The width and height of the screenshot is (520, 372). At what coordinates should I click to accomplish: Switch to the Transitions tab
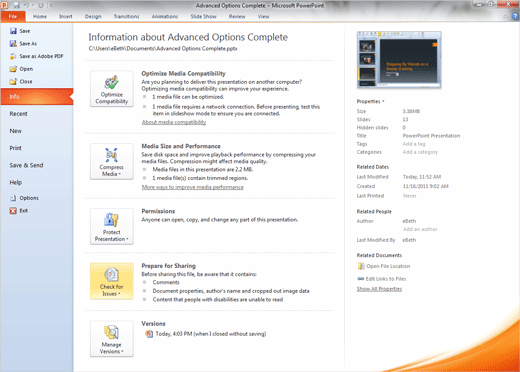[x=126, y=16]
